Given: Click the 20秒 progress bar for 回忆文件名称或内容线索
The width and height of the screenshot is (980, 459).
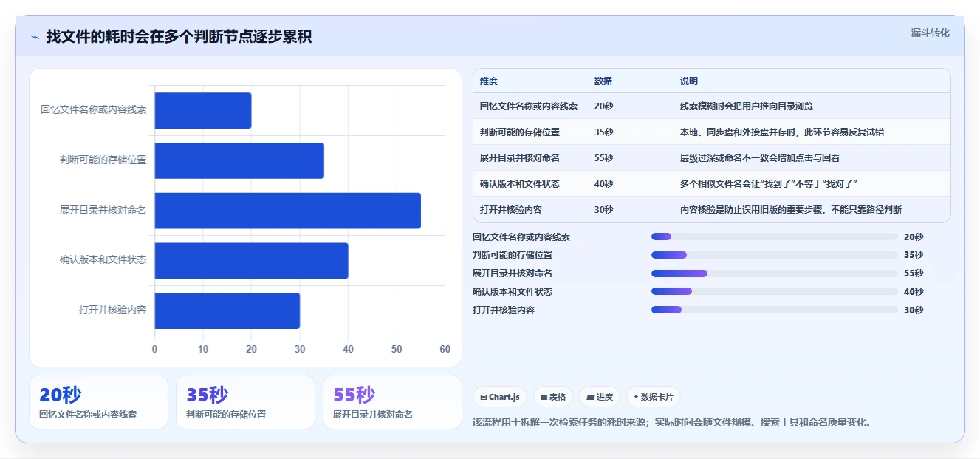Looking at the screenshot, I should point(775,237).
